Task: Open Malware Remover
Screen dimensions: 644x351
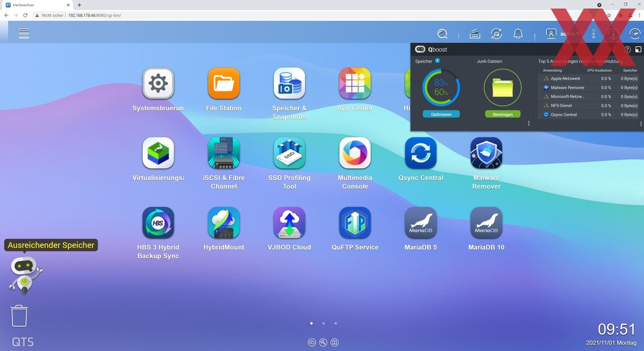Action: pyautogui.click(x=486, y=153)
